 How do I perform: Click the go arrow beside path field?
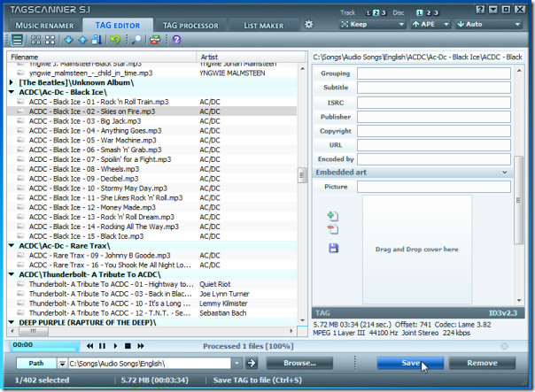coord(252,363)
